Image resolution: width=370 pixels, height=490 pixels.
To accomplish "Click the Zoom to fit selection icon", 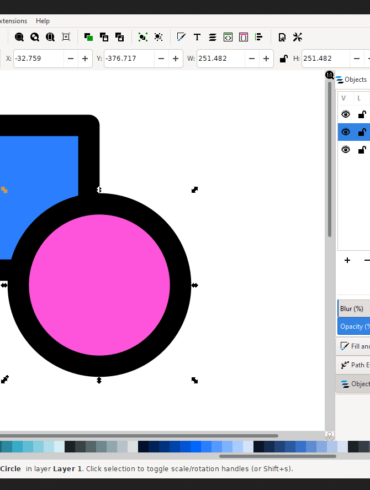I will [x=19, y=37].
